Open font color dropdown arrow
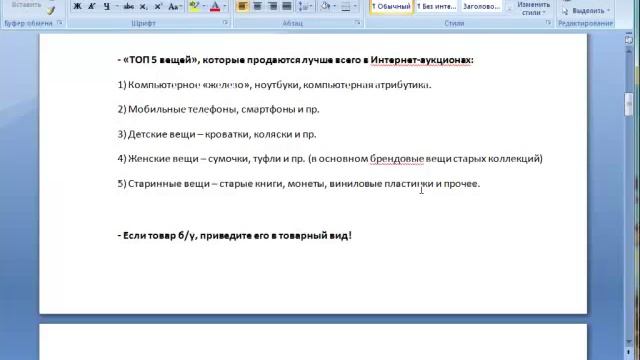The width and height of the screenshot is (640, 360). [x=224, y=6]
